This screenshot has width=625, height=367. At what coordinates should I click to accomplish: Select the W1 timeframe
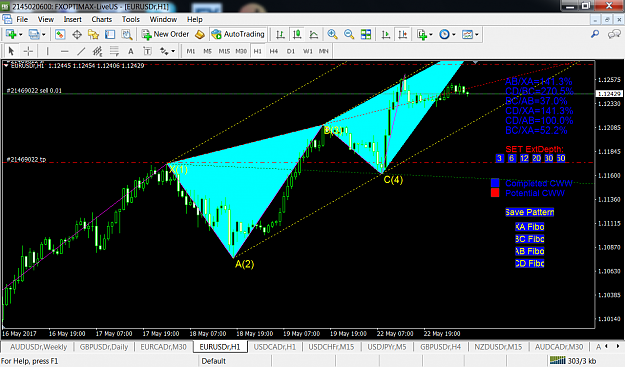click(x=308, y=51)
